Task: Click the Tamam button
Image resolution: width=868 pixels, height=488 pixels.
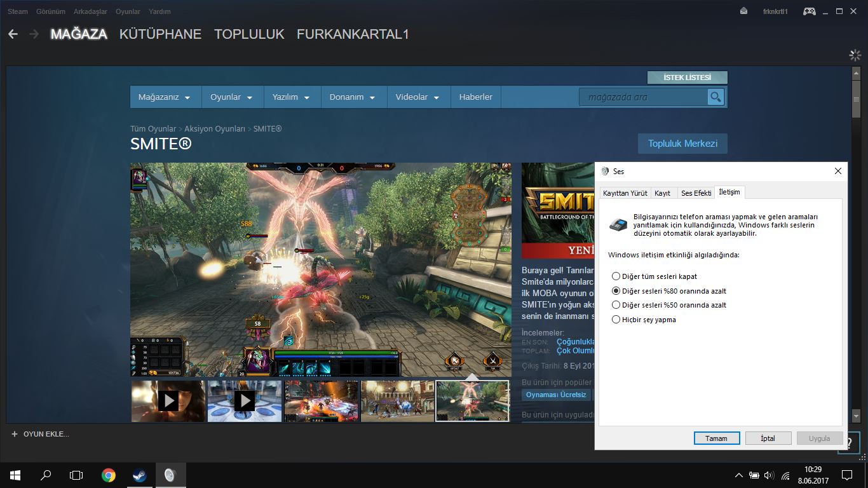Action: coord(716,438)
